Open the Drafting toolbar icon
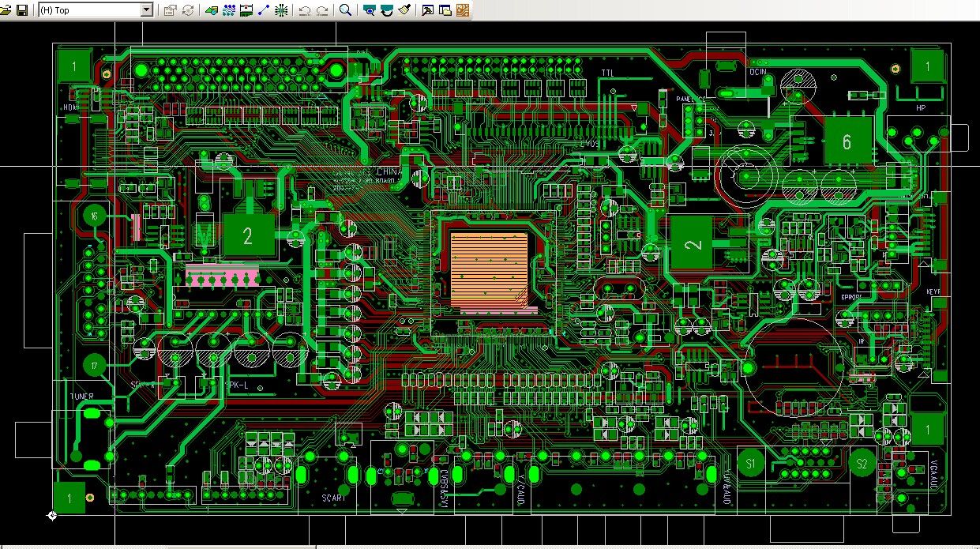980x549 pixels. (212, 10)
